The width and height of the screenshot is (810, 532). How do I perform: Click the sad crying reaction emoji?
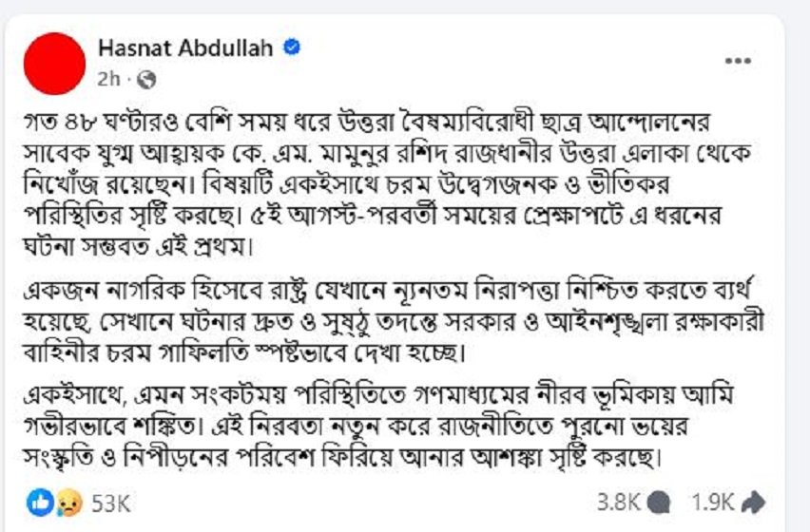65,500
